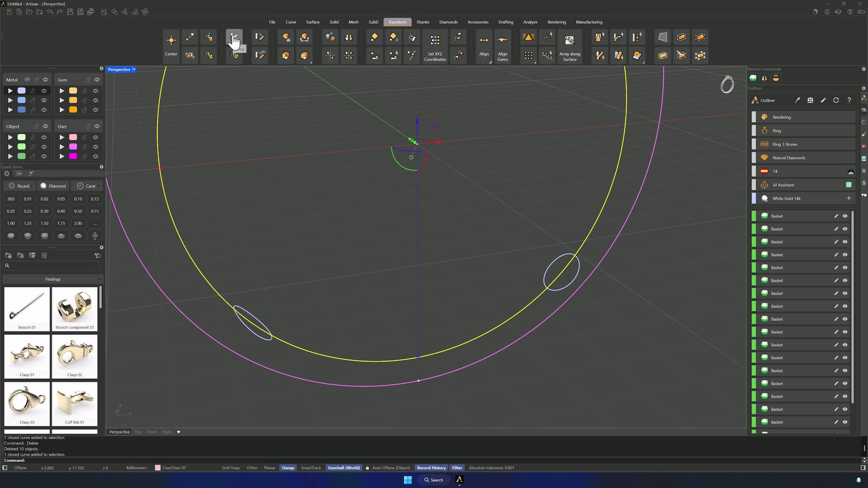
Task: Open the Perspective viewport dropdown arrow
Action: click(134, 69)
